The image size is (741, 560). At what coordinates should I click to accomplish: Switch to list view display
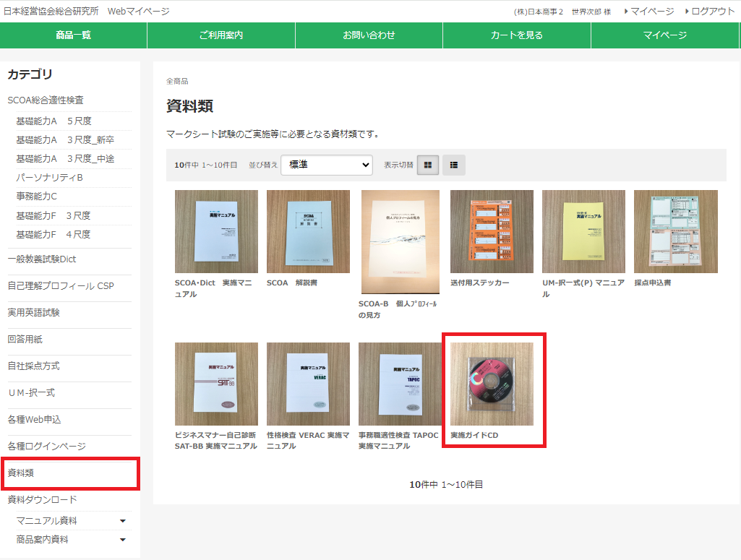click(x=453, y=165)
